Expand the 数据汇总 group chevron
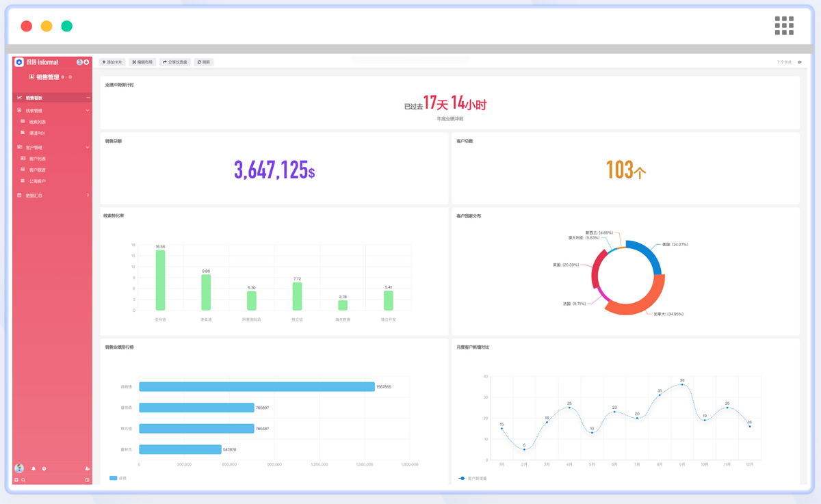 88,195
